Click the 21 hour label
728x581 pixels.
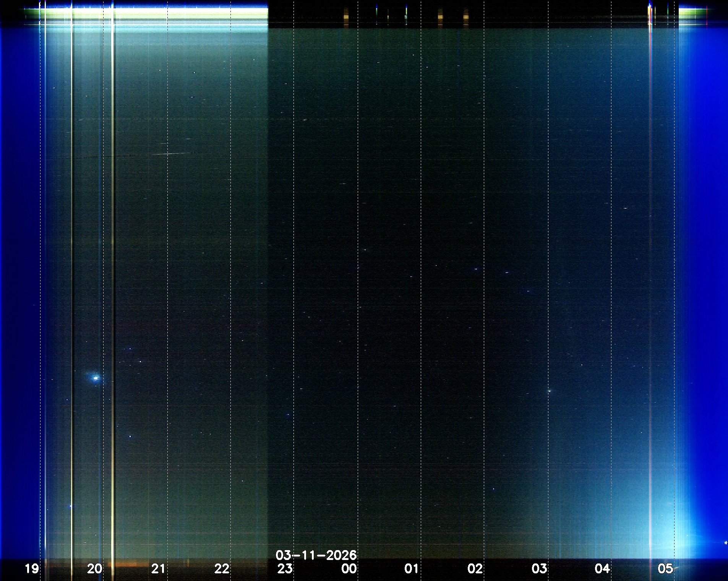158,569
